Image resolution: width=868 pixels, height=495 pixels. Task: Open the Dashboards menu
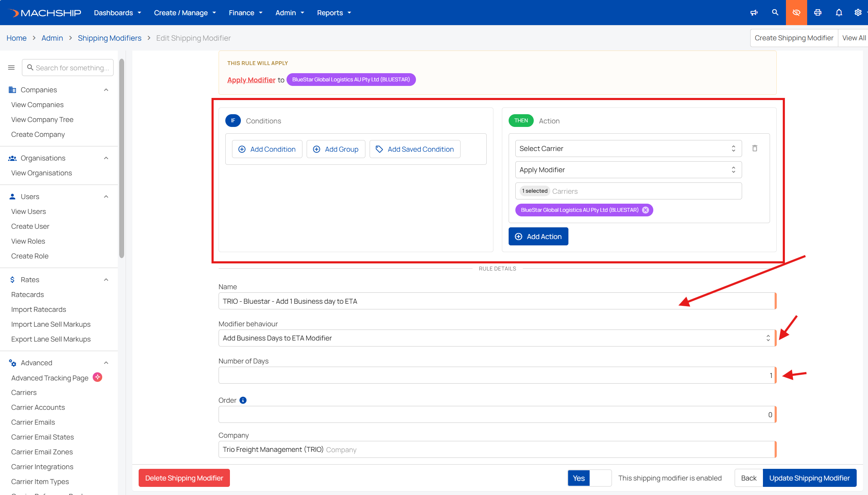coord(117,13)
